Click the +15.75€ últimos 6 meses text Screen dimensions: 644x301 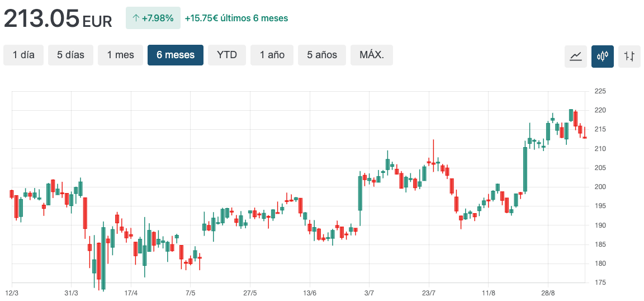coord(236,18)
